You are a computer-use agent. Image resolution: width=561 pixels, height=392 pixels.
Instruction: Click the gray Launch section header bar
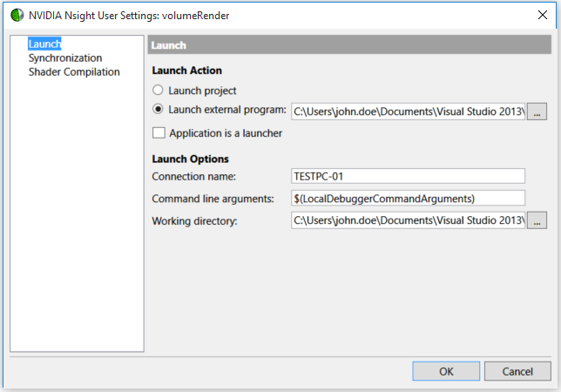tap(349, 44)
